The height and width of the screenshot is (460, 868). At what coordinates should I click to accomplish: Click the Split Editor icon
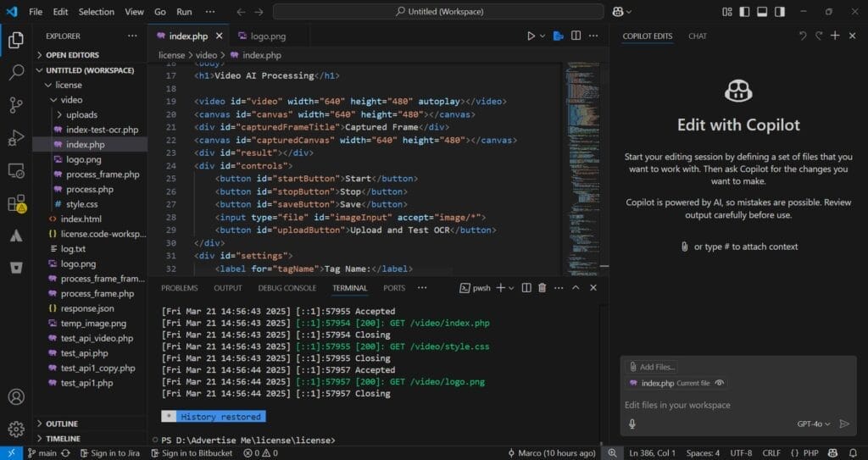(x=576, y=36)
